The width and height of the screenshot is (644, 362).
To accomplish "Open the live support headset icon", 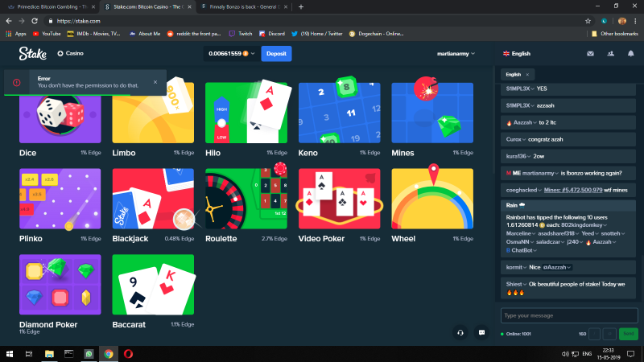I will pyautogui.click(x=460, y=333).
